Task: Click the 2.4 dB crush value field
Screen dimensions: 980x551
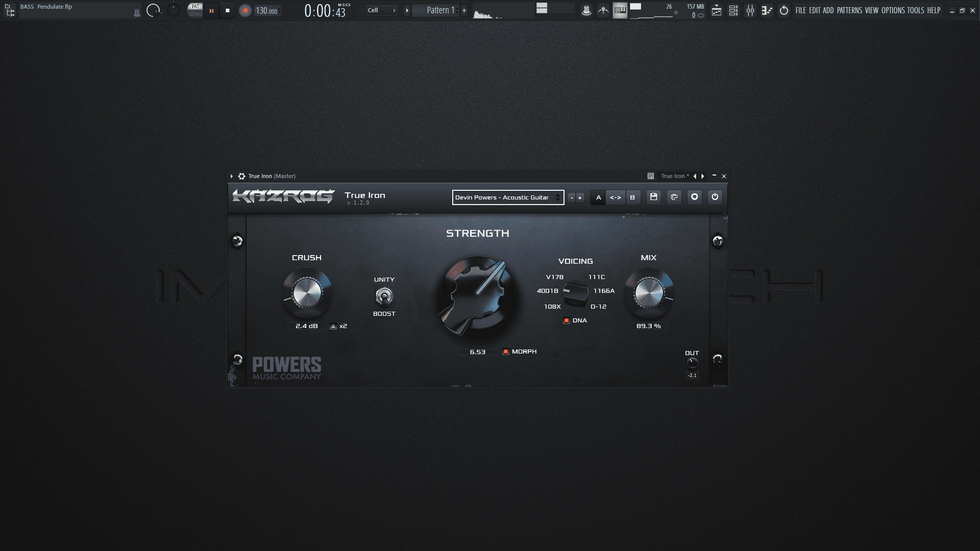Action: click(306, 326)
